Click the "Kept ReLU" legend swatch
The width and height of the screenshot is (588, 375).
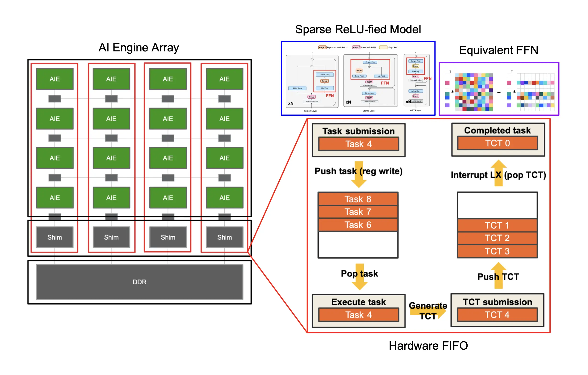click(383, 47)
